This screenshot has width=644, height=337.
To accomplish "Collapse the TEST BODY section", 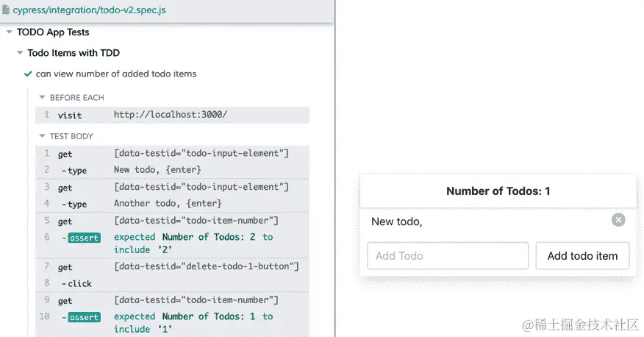I will click(42, 136).
